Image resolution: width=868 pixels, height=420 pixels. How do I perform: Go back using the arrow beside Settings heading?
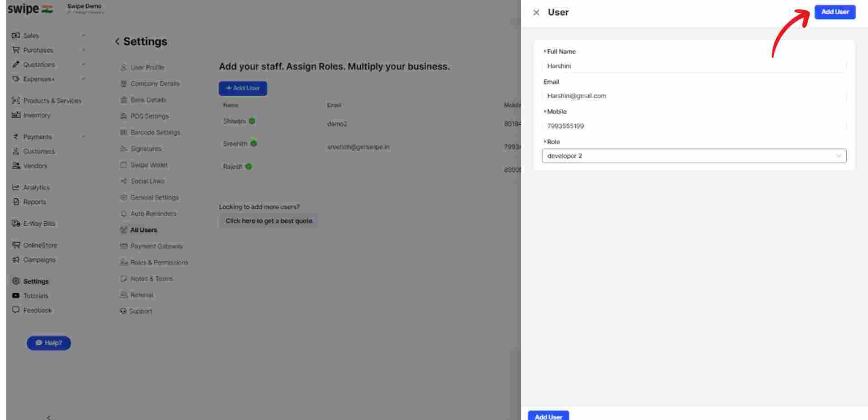[x=117, y=42]
